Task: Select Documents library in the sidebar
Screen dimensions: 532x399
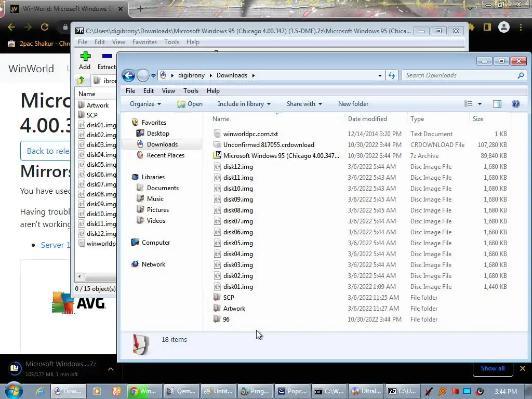Action: pyautogui.click(x=163, y=188)
